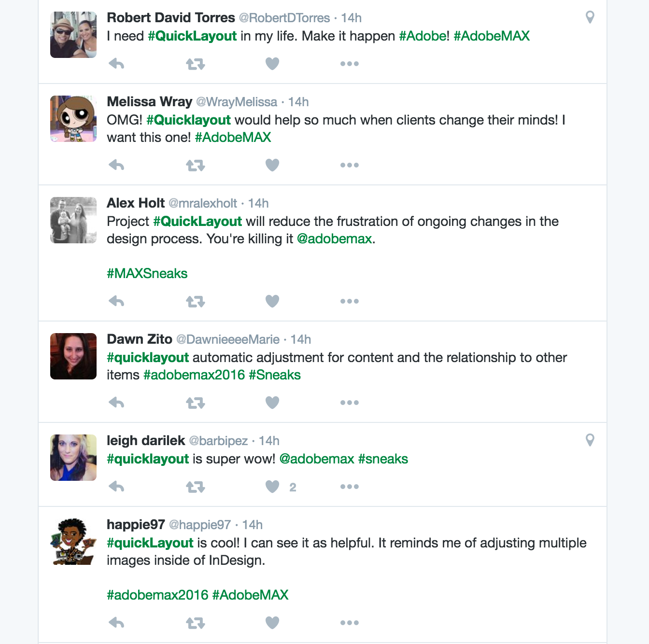Reply to Robert David Torres's tweet
Screen dimensions: 649x644
point(116,64)
